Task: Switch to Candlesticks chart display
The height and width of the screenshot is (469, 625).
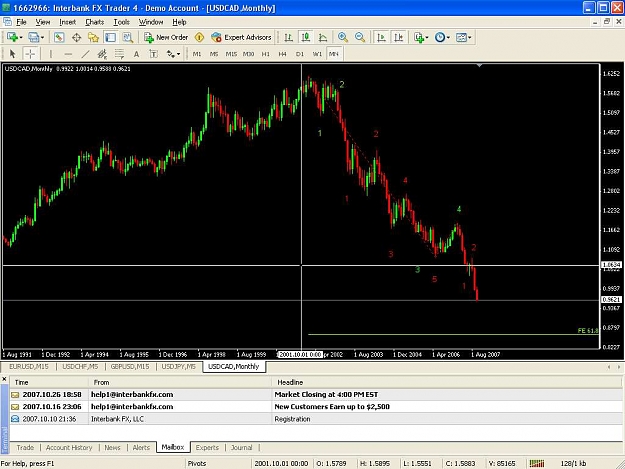Action: click(306, 37)
